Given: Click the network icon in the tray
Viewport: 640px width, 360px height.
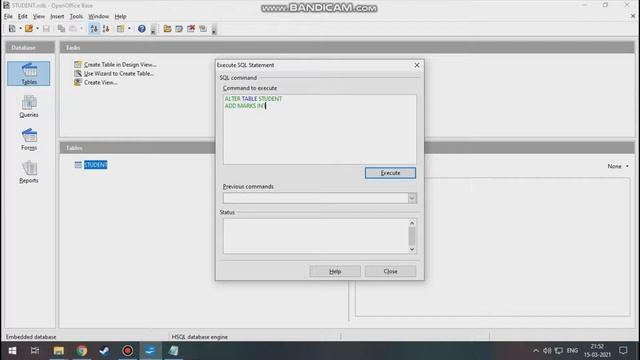Looking at the screenshot, I should (x=559, y=351).
